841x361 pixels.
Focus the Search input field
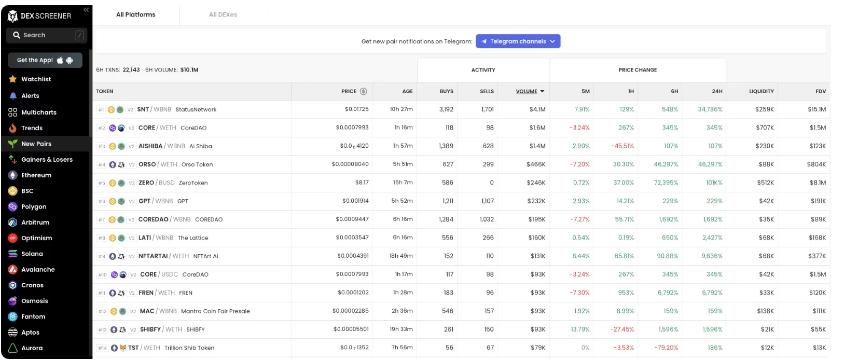[46, 35]
